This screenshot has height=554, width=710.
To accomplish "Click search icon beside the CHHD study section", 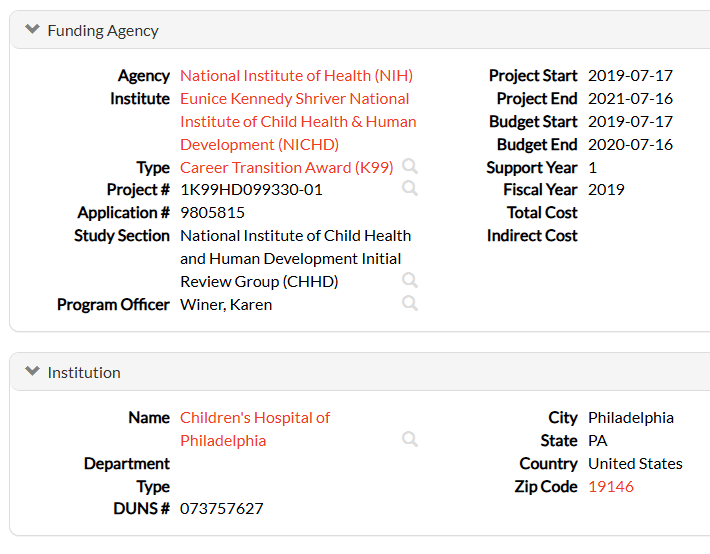I will coord(410,280).
